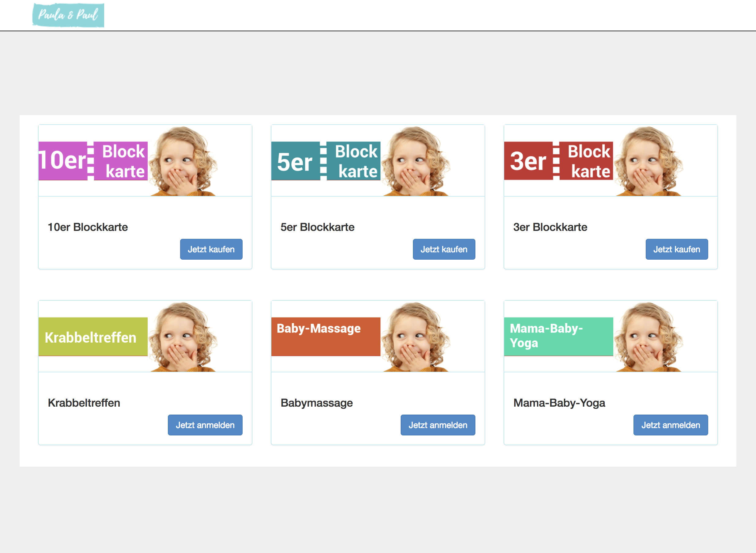The image size is (756, 553).
Task: Select the 3er Blockkarte heading text
Action: pyautogui.click(x=550, y=227)
